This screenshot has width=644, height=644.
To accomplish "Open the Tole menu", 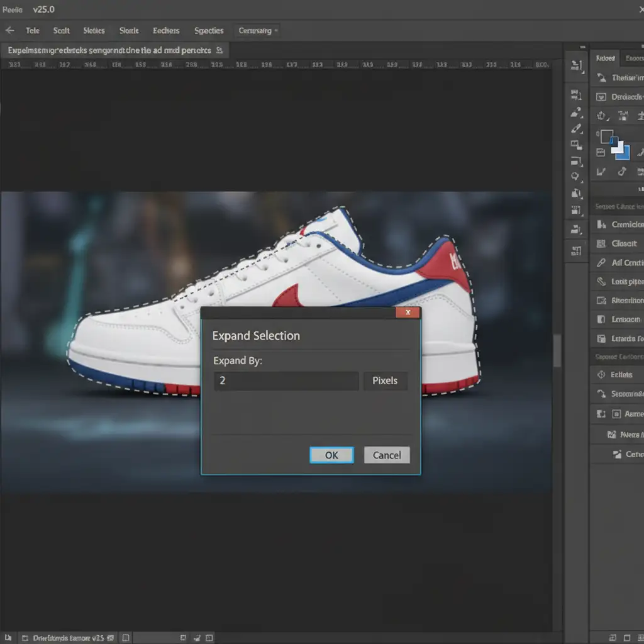I will click(33, 30).
